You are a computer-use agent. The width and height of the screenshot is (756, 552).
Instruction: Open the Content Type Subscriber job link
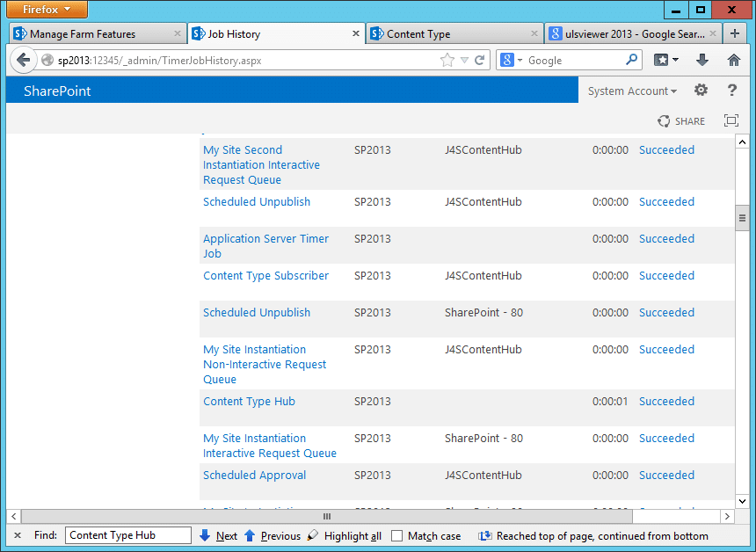[x=265, y=275]
